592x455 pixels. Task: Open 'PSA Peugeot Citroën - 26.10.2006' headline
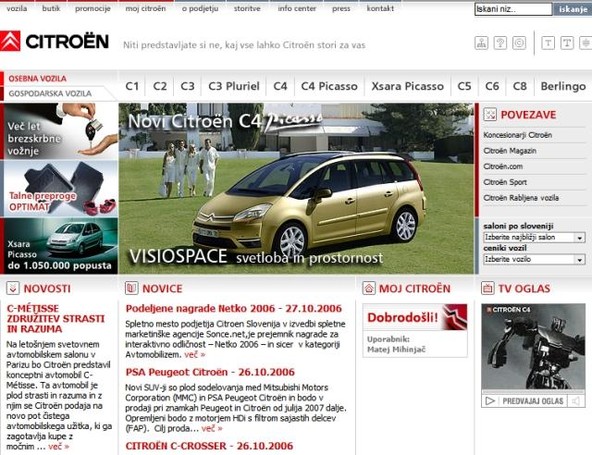pyautogui.click(x=210, y=372)
